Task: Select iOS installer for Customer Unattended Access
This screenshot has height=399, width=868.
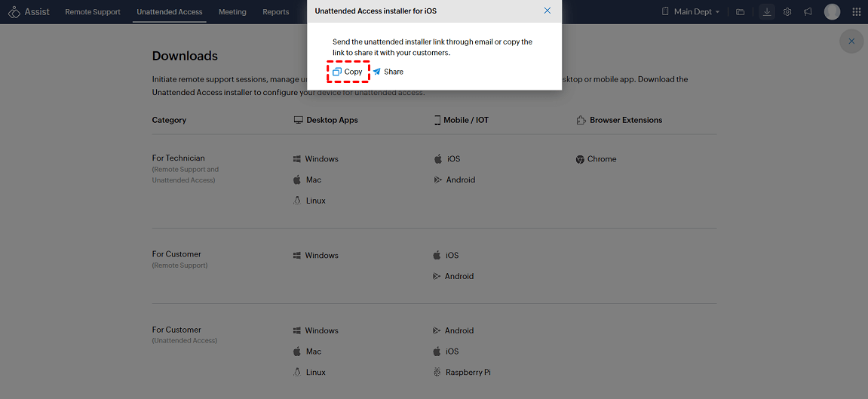Action: 446,351
